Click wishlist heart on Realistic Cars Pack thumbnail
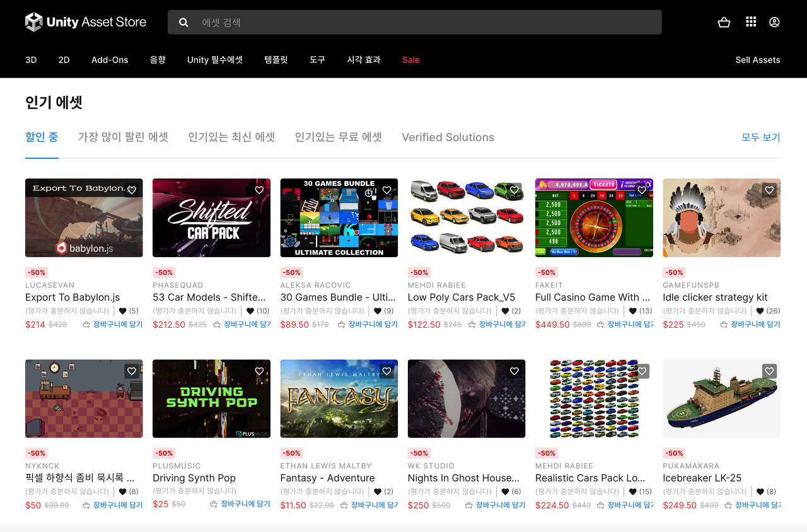 coord(642,371)
